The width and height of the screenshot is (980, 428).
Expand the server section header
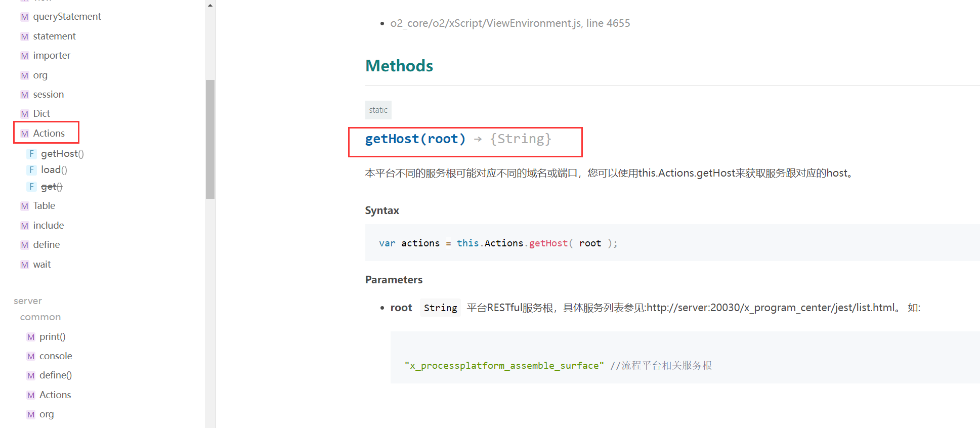28,301
